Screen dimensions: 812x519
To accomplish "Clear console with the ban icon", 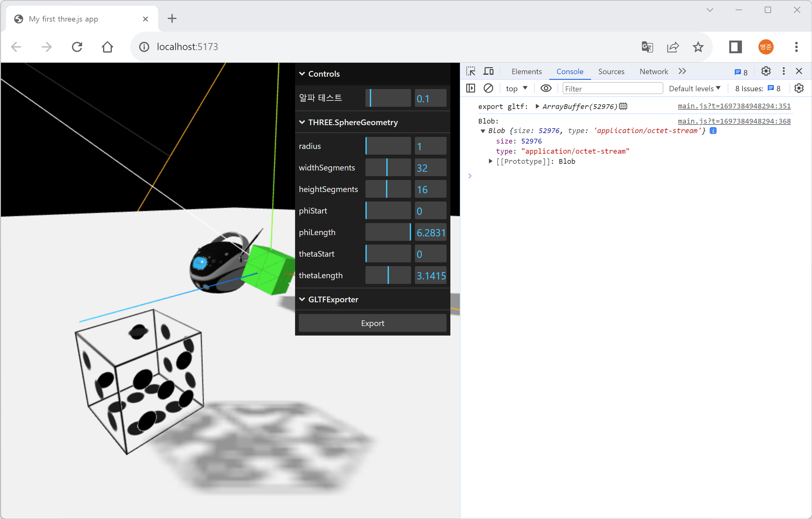I will pos(488,89).
